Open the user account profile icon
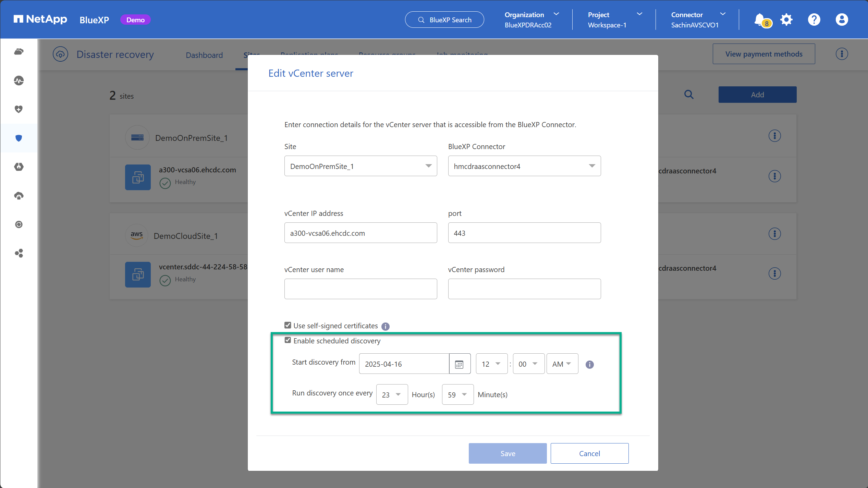This screenshot has width=868, height=488. (842, 20)
